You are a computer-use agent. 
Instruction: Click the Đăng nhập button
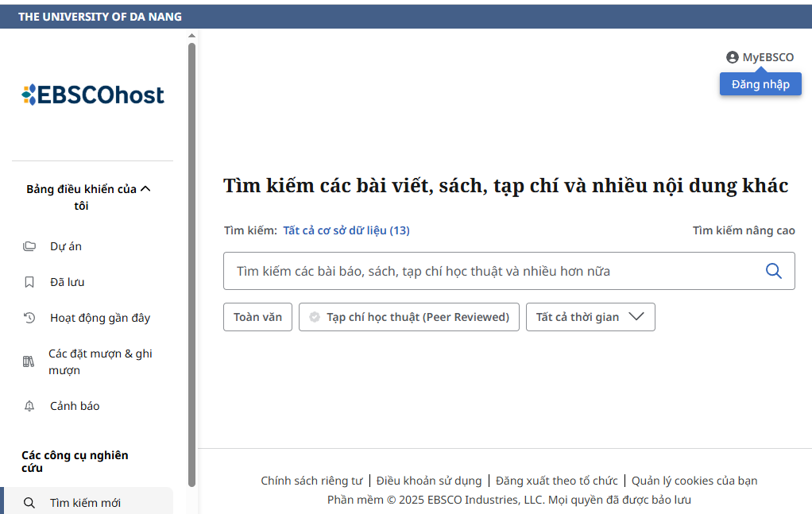[760, 83]
